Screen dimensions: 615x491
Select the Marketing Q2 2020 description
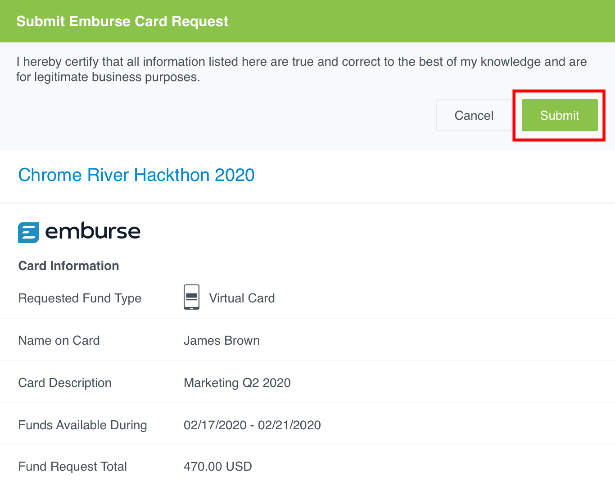point(237,383)
